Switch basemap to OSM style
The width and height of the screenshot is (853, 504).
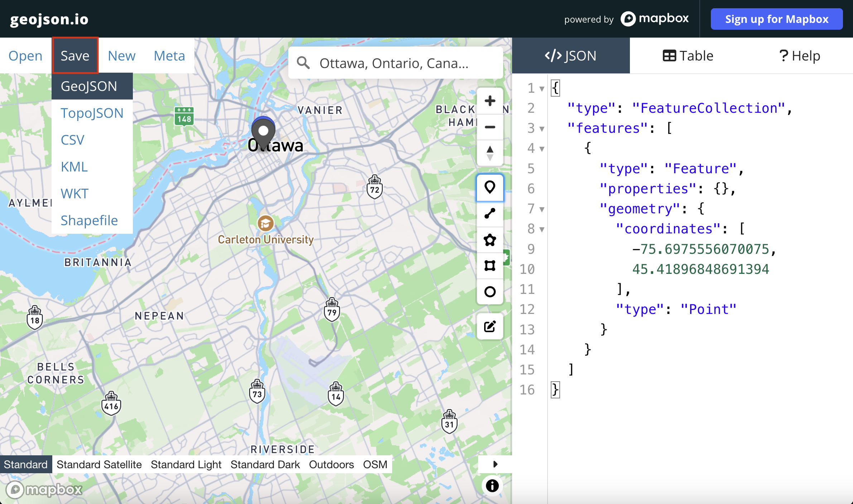(375, 464)
